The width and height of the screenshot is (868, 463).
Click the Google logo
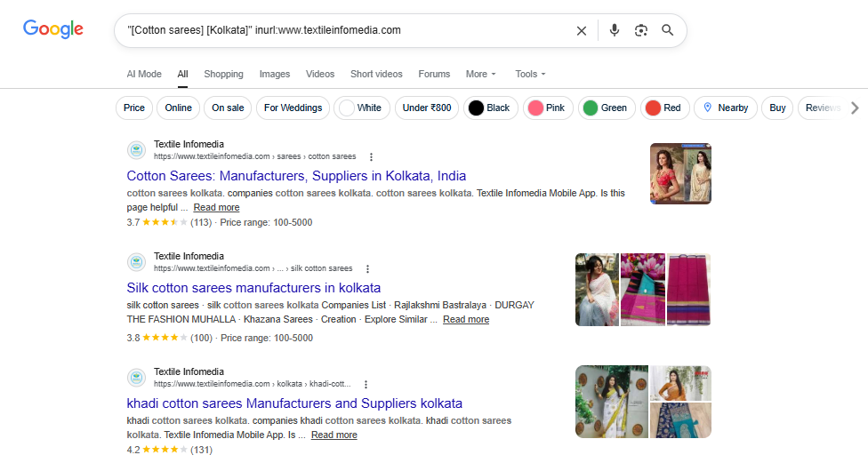coord(53,29)
